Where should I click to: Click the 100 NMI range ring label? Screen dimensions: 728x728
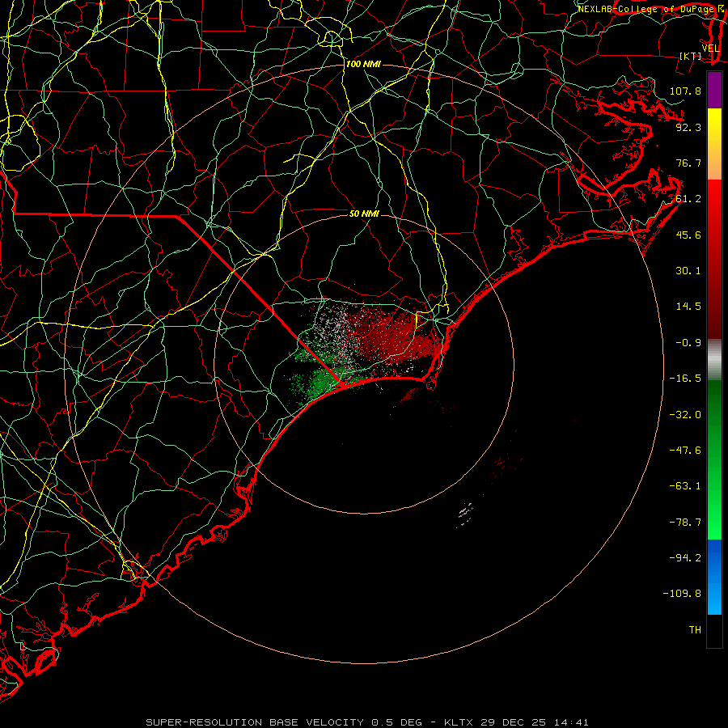coord(363,64)
